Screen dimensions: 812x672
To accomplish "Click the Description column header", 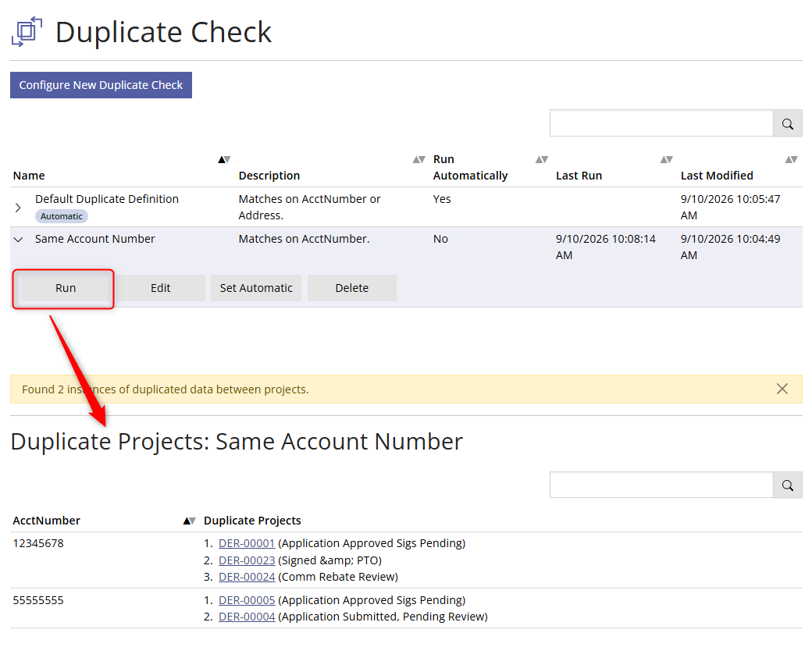I will tap(269, 176).
